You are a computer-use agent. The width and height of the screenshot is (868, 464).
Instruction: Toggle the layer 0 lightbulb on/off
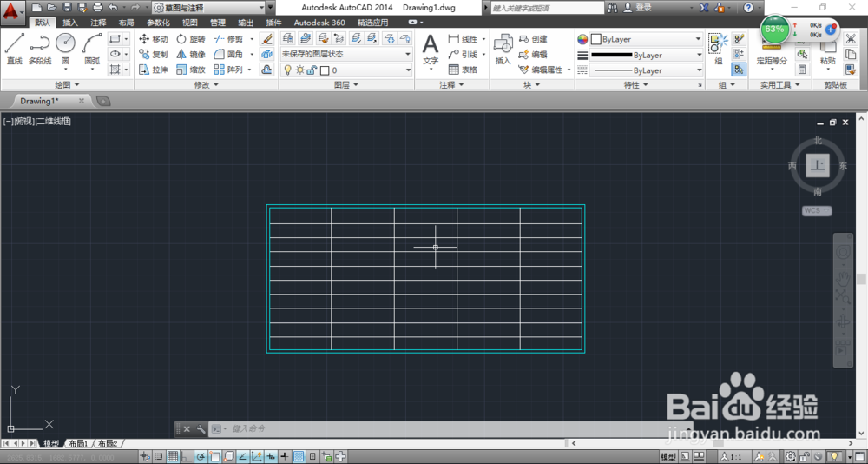click(288, 70)
